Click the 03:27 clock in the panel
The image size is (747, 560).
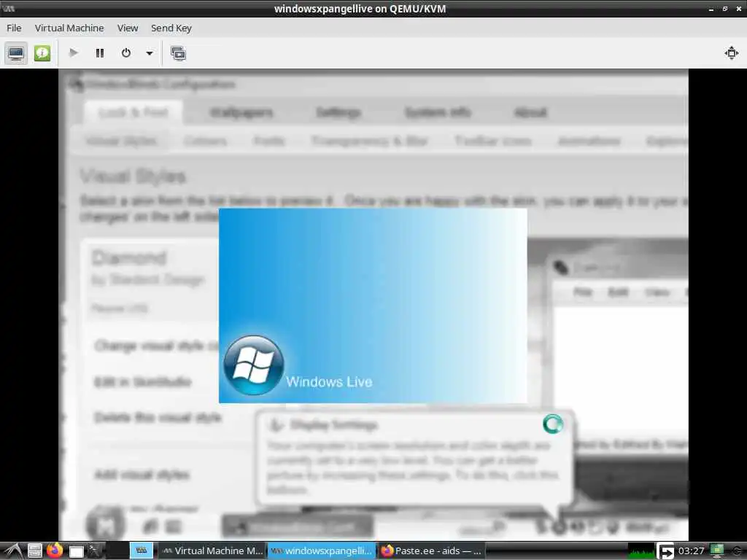tap(691, 551)
